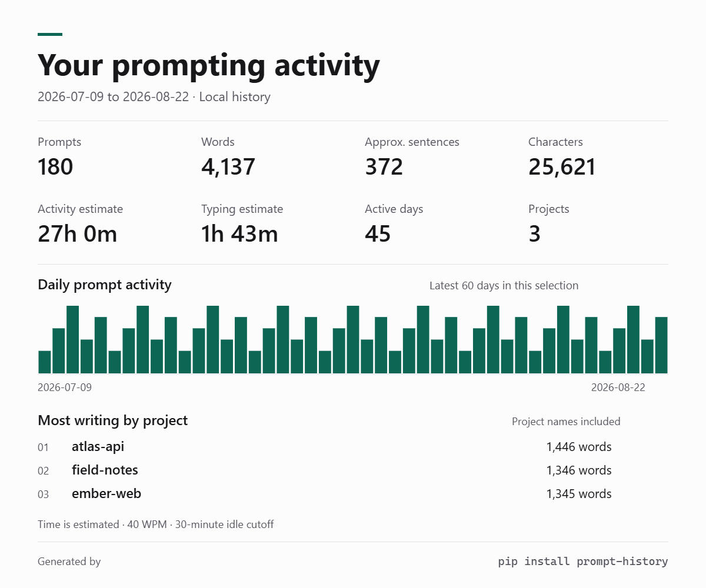Image resolution: width=706 pixels, height=588 pixels.
Task: Click the Projects value 3
Action: point(534,234)
